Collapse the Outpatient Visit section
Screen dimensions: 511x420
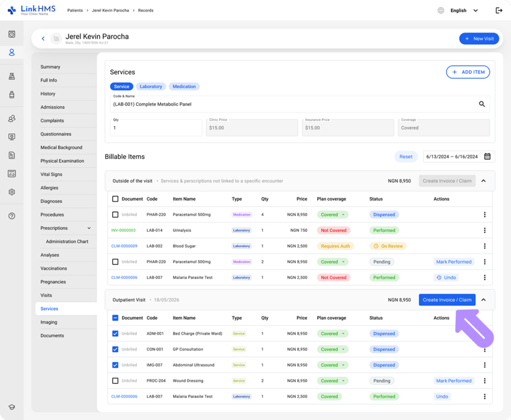coord(484,300)
